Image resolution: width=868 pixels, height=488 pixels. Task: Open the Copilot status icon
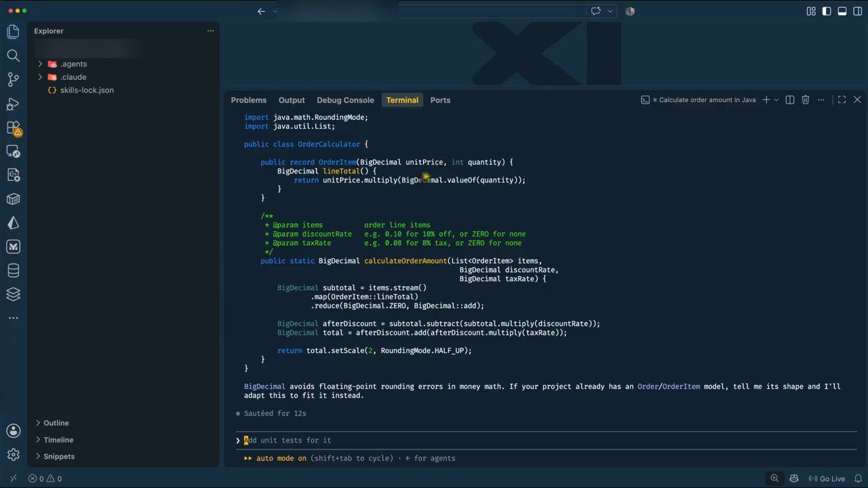(794, 479)
